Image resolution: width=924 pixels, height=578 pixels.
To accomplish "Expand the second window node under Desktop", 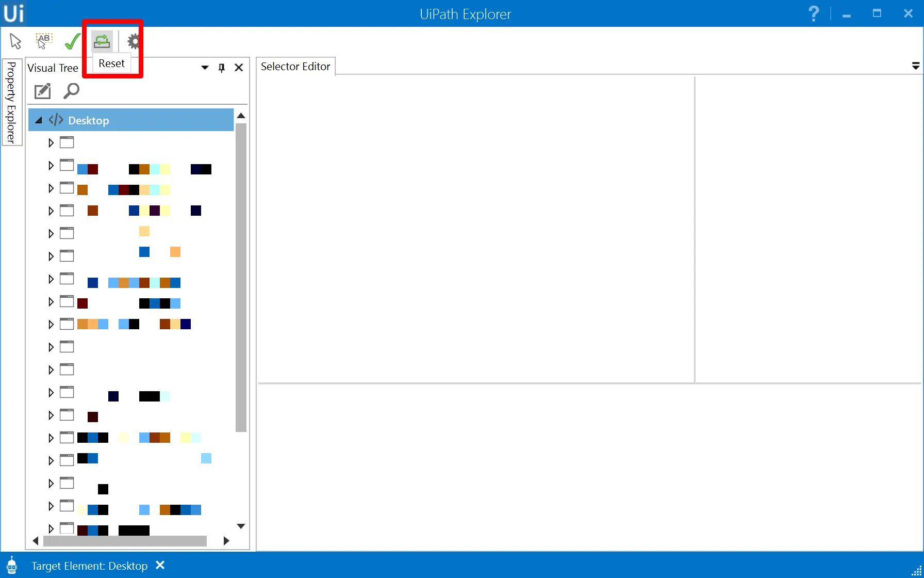I will click(x=51, y=166).
